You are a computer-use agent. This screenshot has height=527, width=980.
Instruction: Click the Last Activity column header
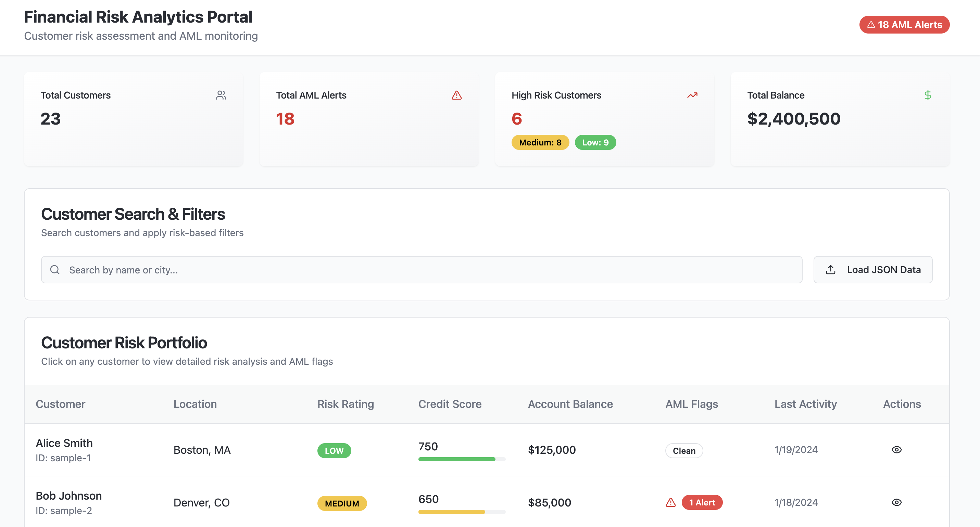tap(805, 404)
